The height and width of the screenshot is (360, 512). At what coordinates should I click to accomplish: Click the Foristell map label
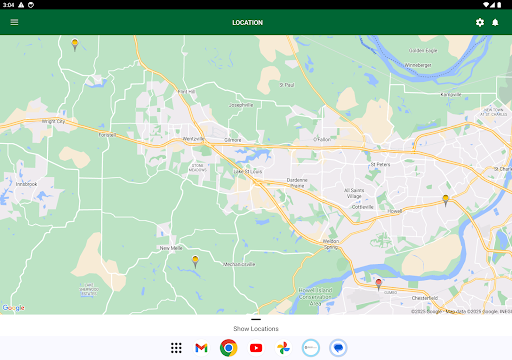107,135
